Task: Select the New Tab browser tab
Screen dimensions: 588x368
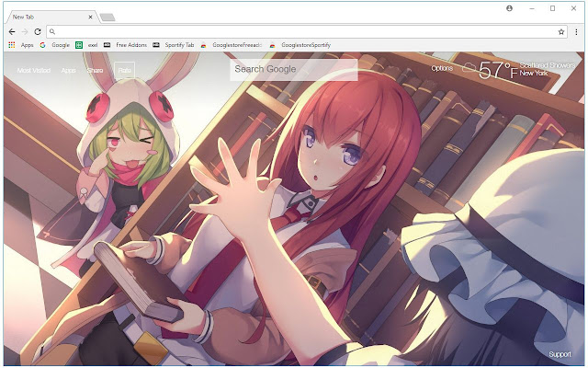Action: click(x=51, y=17)
